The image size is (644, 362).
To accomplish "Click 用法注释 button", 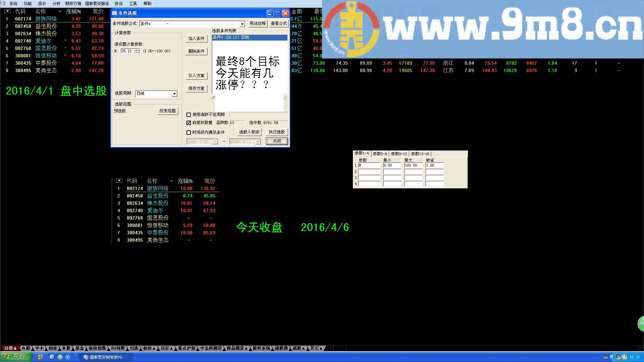I will coord(258,23).
